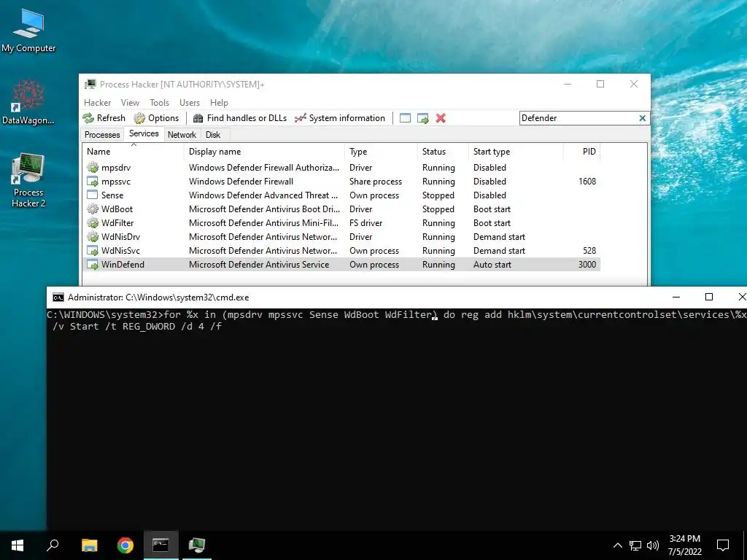Viewport: 747px width, 560px height.
Task: Click the cmd.exe title bar icon
Action: [58, 297]
